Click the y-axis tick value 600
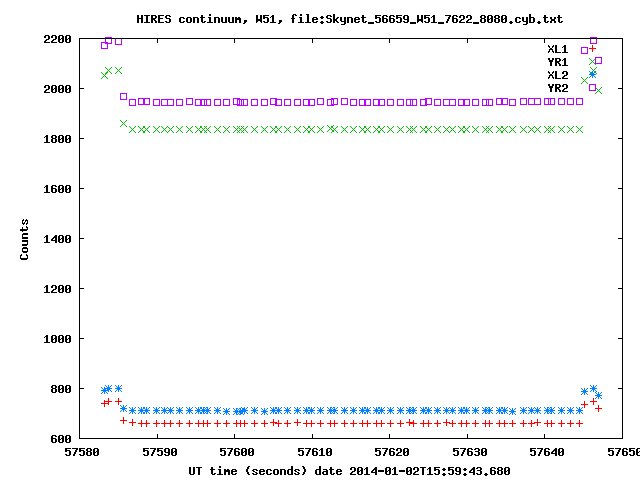The width and height of the screenshot is (640, 480). [61, 439]
